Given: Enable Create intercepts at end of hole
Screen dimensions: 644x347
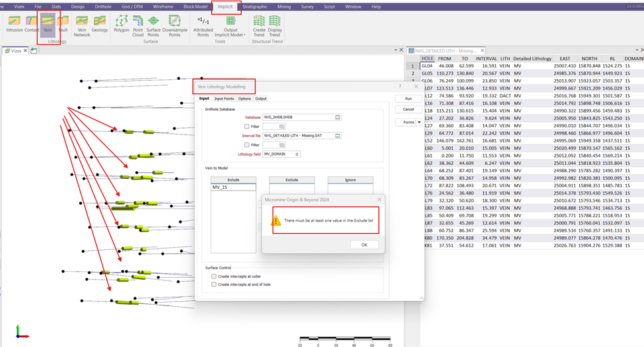Looking at the screenshot, I should 214,284.
